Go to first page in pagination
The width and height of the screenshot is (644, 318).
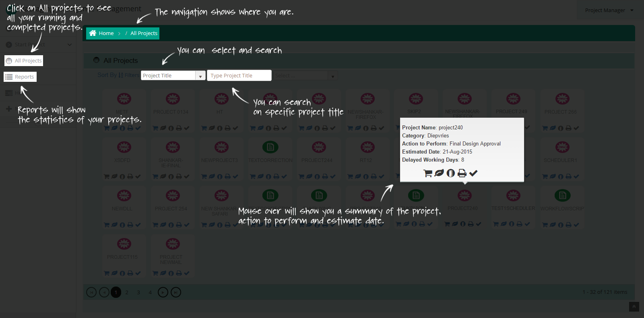(x=91, y=292)
